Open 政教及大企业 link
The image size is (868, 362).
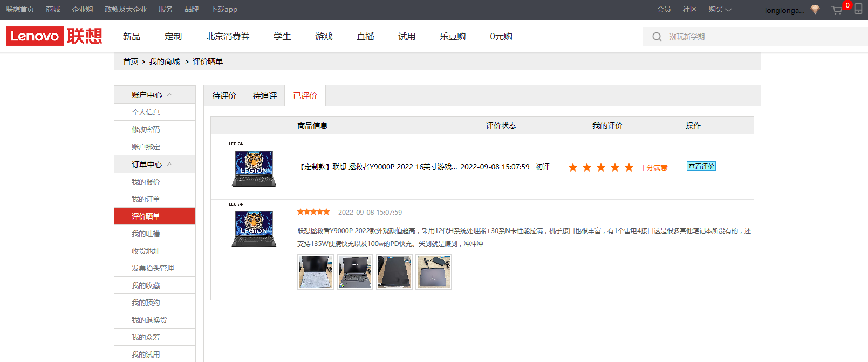tap(126, 9)
